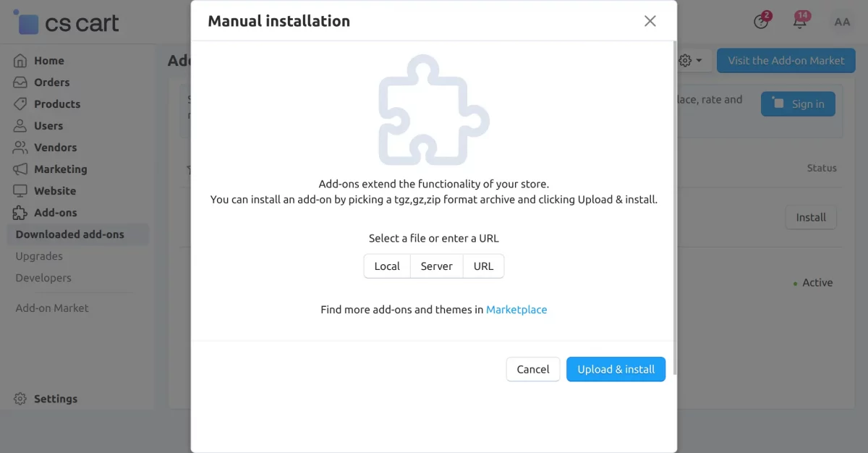
Task: Open Marketing via the megaphone icon
Action: (20, 169)
